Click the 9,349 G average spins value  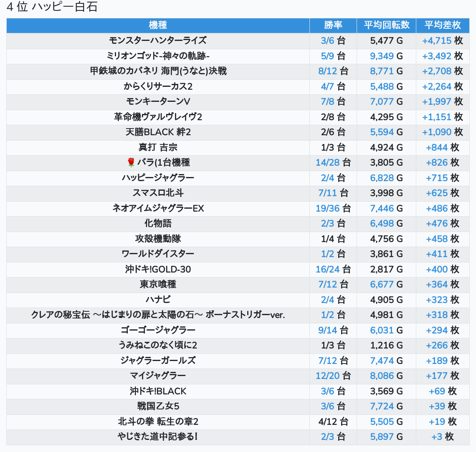click(x=387, y=56)
